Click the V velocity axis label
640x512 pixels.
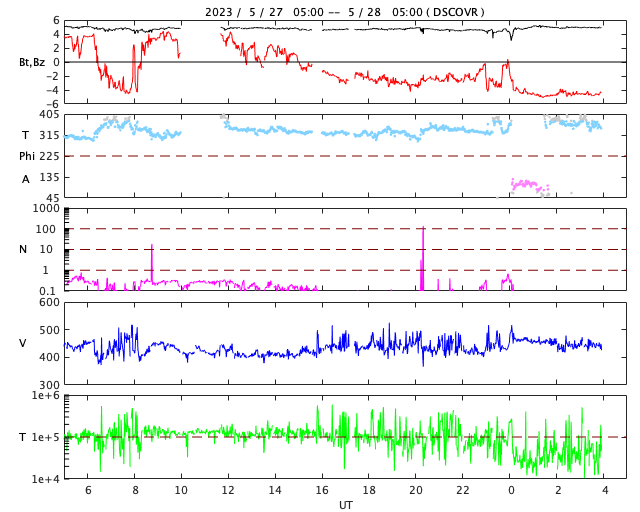[x=23, y=343]
